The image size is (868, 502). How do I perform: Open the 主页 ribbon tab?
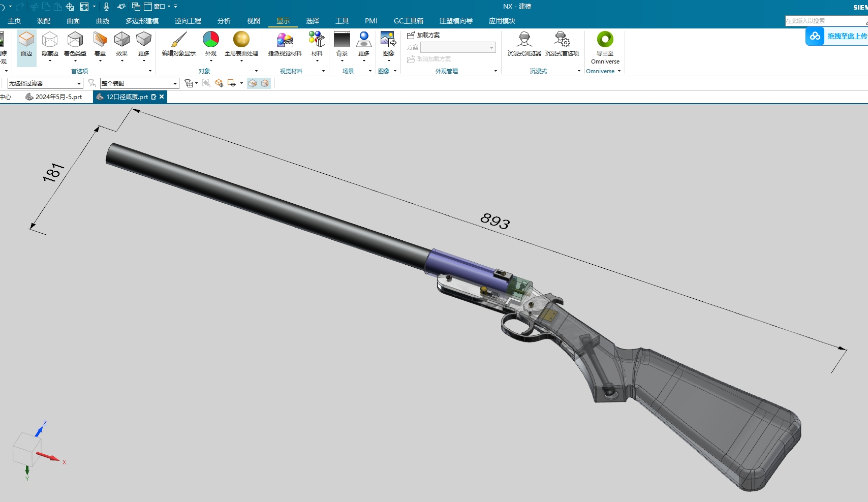tap(14, 21)
